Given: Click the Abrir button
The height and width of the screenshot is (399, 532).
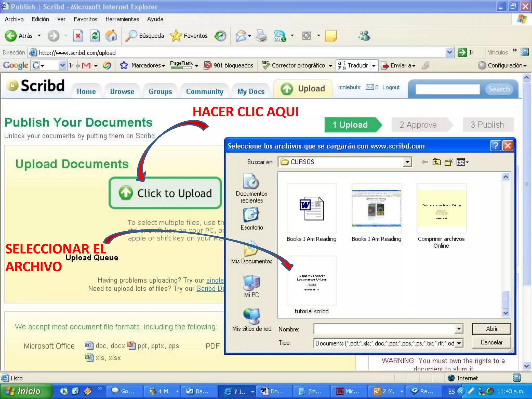Looking at the screenshot, I should [x=491, y=329].
